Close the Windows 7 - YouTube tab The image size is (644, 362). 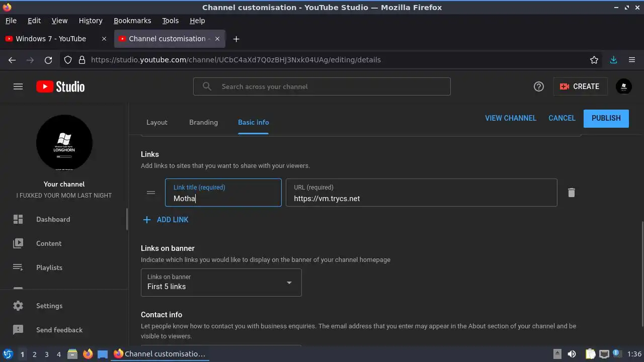tap(104, 39)
